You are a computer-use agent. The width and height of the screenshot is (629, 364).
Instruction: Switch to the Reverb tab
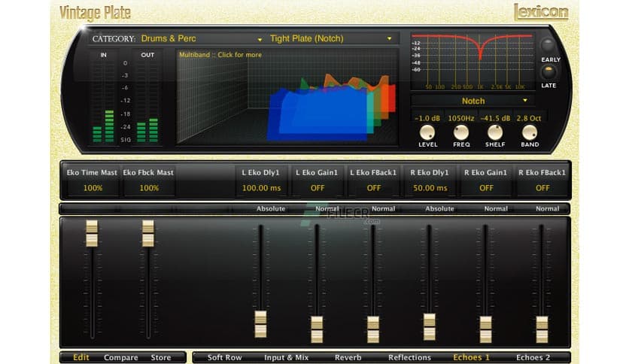click(x=348, y=357)
